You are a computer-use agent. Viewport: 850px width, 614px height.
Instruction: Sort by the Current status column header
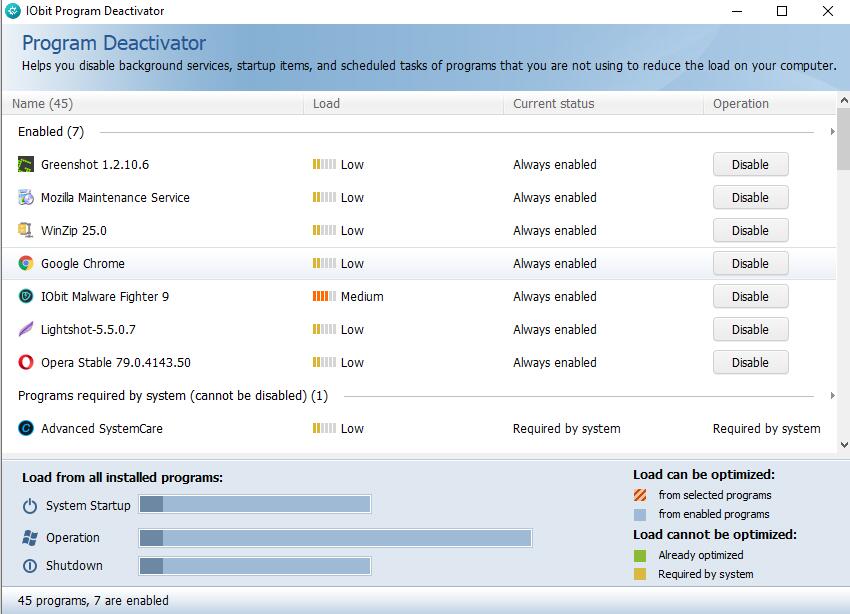click(x=603, y=104)
